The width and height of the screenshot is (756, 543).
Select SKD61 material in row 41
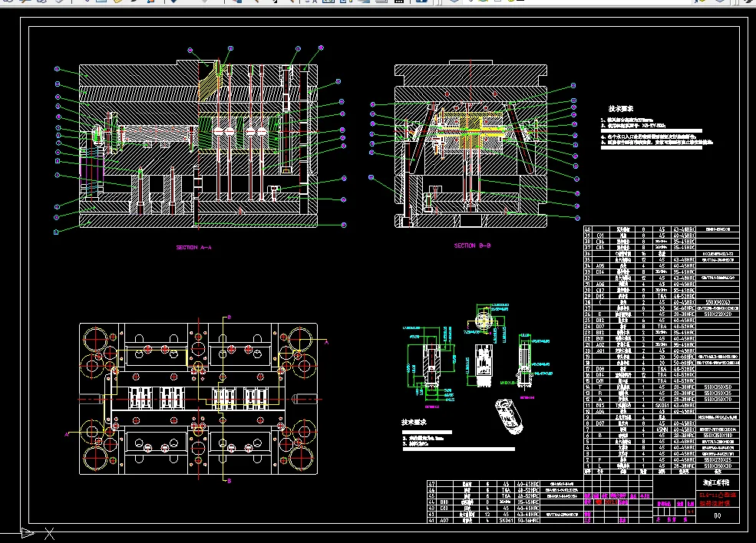506,520
